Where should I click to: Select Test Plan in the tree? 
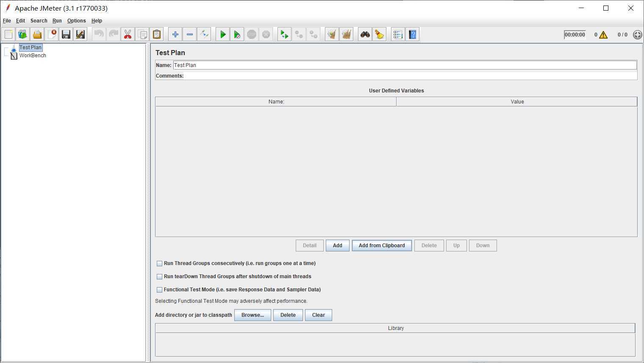point(31,47)
